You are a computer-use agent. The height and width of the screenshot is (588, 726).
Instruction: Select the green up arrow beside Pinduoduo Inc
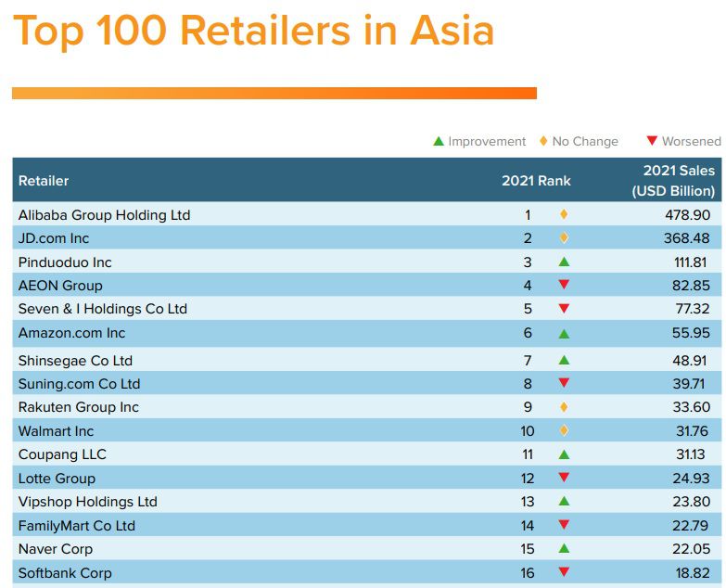coord(564,262)
